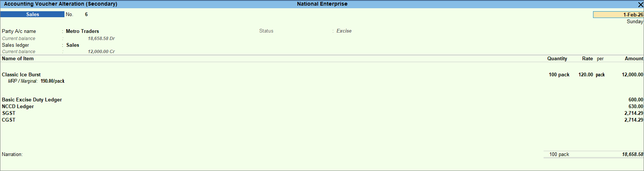This screenshot has width=644, height=171.
Task: Click the Sales ledger value field
Action: [x=73, y=45]
